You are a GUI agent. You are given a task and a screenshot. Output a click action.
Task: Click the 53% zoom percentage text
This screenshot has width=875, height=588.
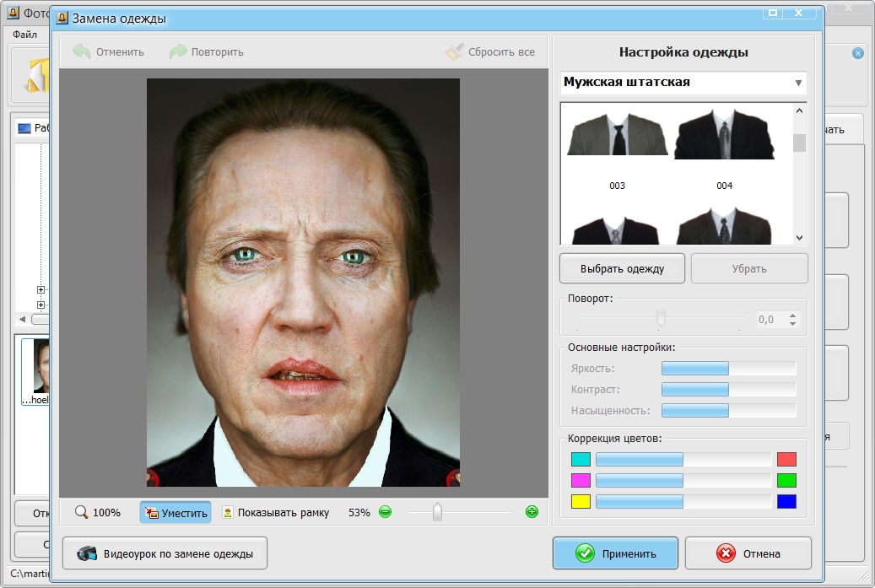[359, 512]
